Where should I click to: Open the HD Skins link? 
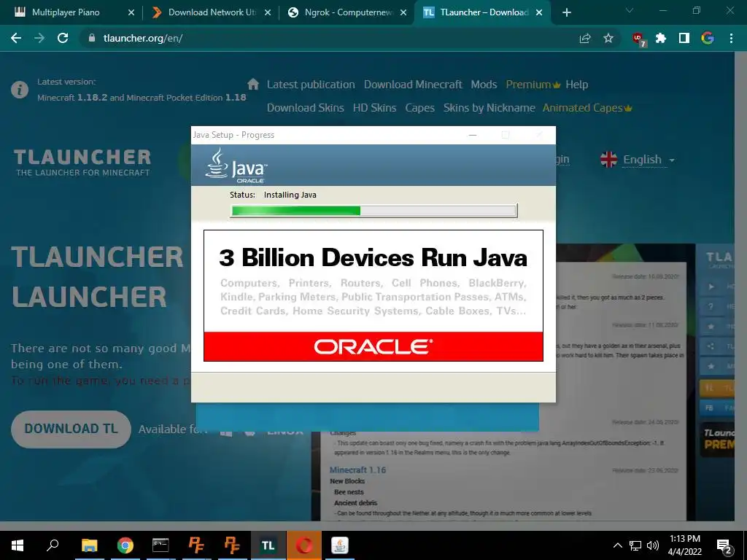coord(374,108)
